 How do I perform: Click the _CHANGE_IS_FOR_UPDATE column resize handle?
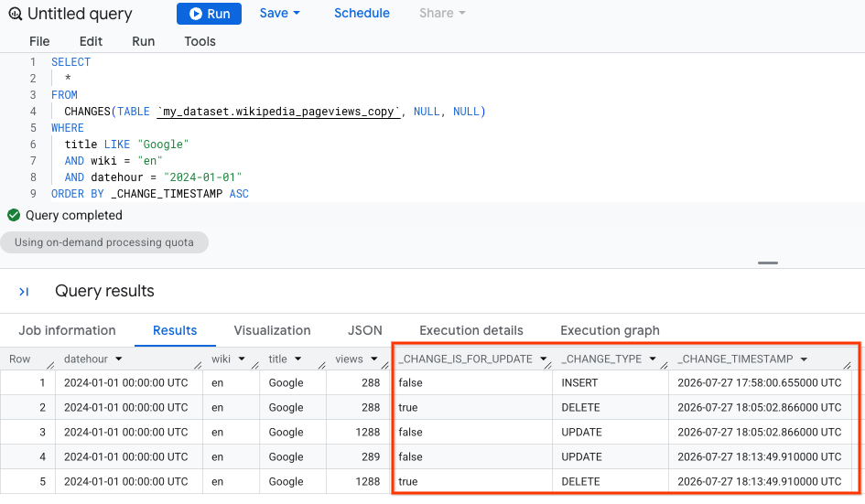[x=547, y=365]
